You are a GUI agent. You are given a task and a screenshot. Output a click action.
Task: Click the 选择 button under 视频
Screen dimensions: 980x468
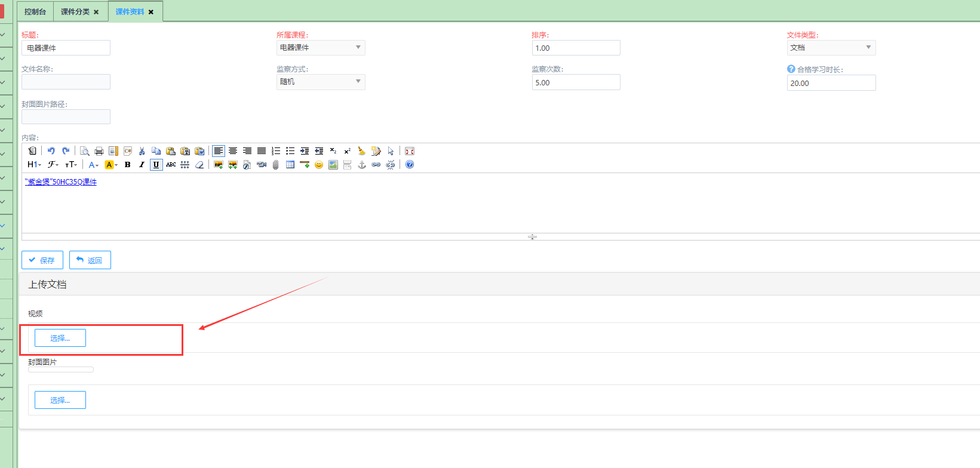tap(60, 338)
